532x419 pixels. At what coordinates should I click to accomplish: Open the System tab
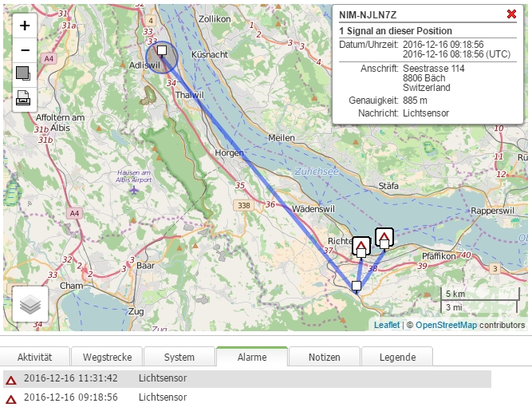click(179, 357)
